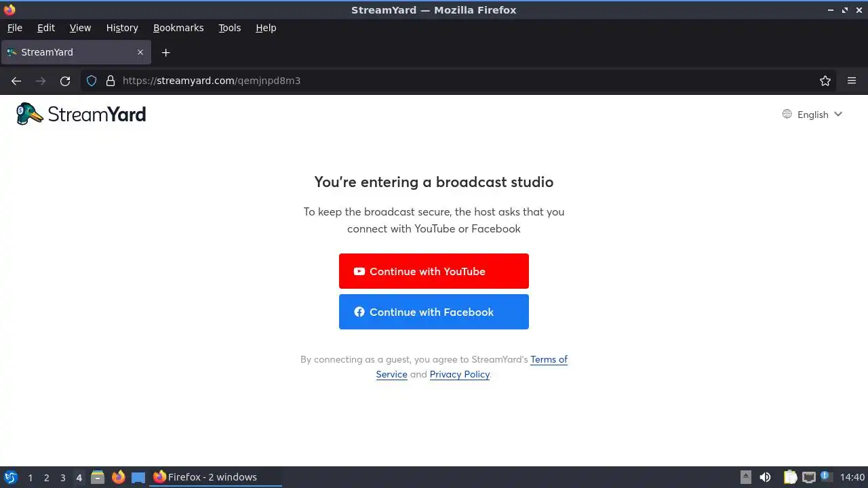Switch to workspace 4
868x488 pixels.
pos(79,478)
